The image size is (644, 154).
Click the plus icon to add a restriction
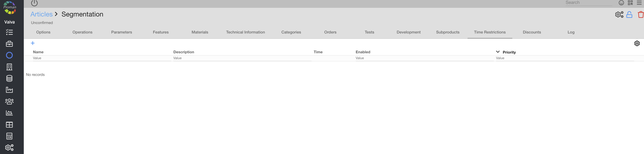[x=32, y=43]
